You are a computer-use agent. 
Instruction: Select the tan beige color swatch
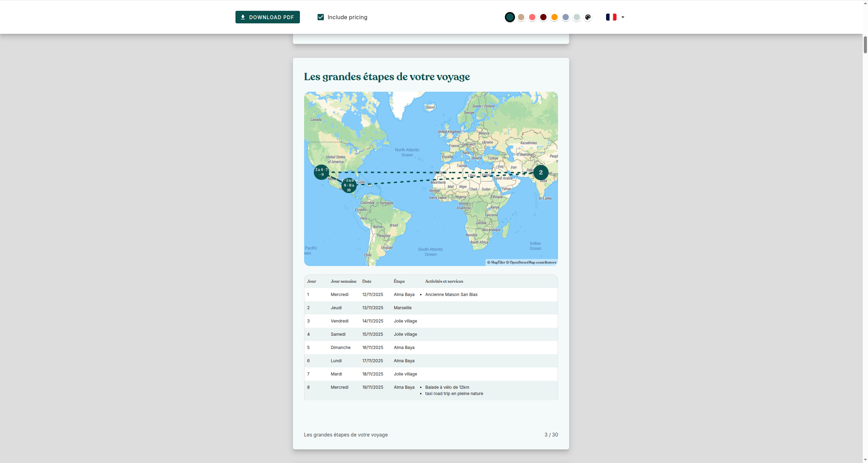(x=521, y=17)
